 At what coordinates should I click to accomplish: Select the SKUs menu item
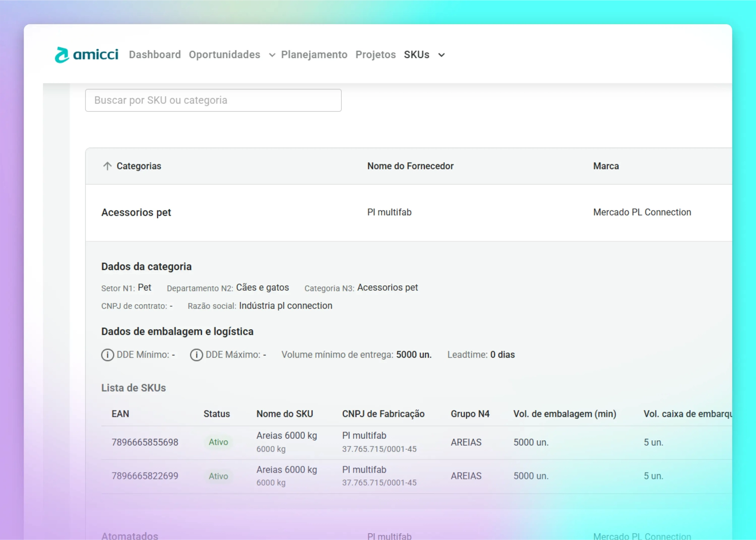click(x=416, y=55)
